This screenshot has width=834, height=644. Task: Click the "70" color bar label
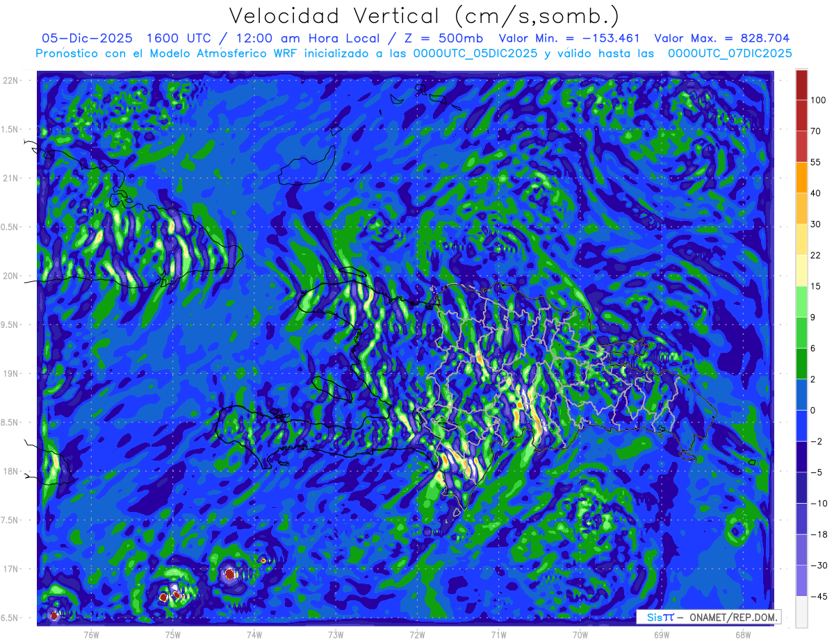[x=816, y=131]
